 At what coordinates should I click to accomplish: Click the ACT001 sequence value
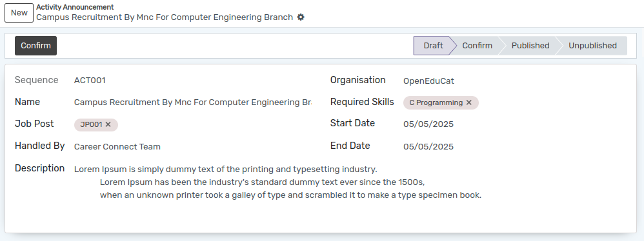click(90, 81)
